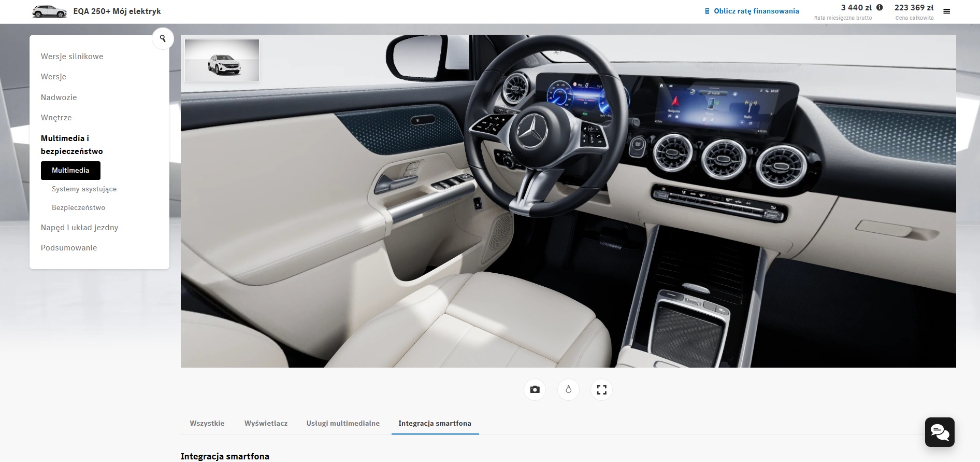Go to Wersje section
The width and height of the screenshot is (980, 462).
click(53, 77)
